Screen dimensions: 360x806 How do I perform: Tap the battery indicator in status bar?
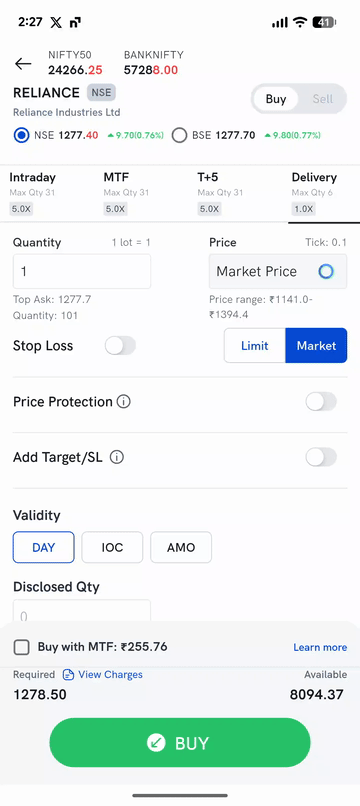pyautogui.click(x=324, y=22)
